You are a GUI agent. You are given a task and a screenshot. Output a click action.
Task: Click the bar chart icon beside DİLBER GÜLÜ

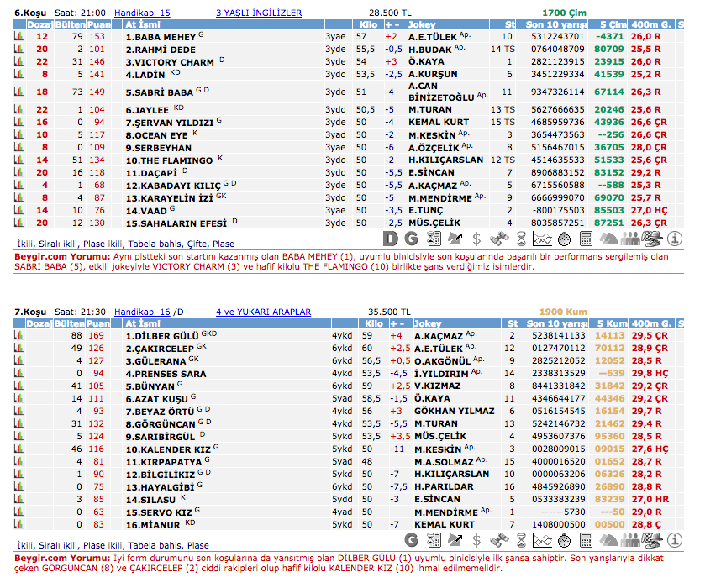18,336
